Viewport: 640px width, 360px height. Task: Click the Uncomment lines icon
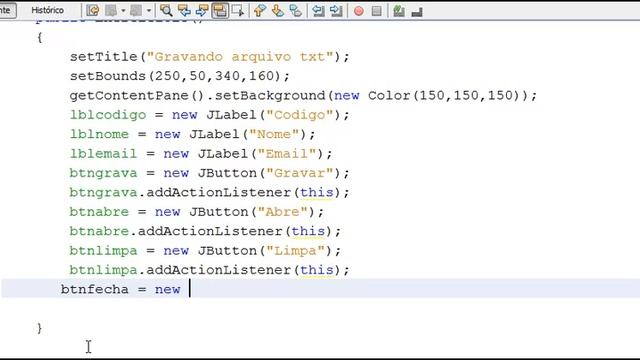point(417,12)
